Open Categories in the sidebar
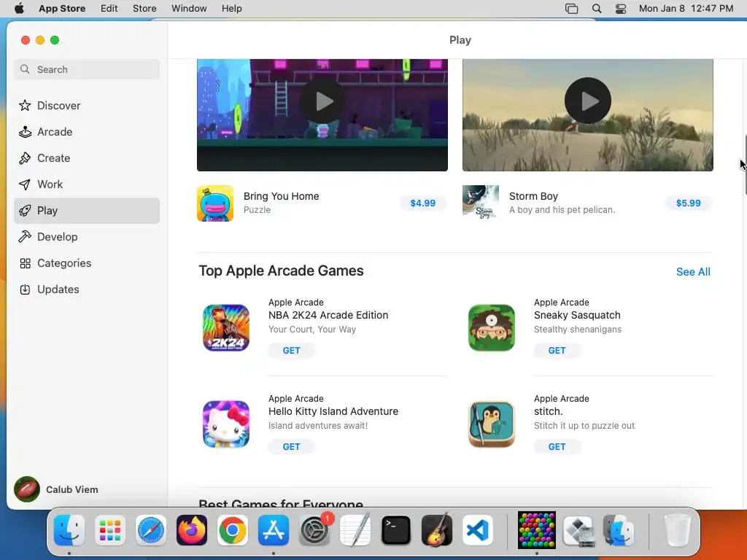Image resolution: width=747 pixels, height=560 pixels. [x=87, y=262]
